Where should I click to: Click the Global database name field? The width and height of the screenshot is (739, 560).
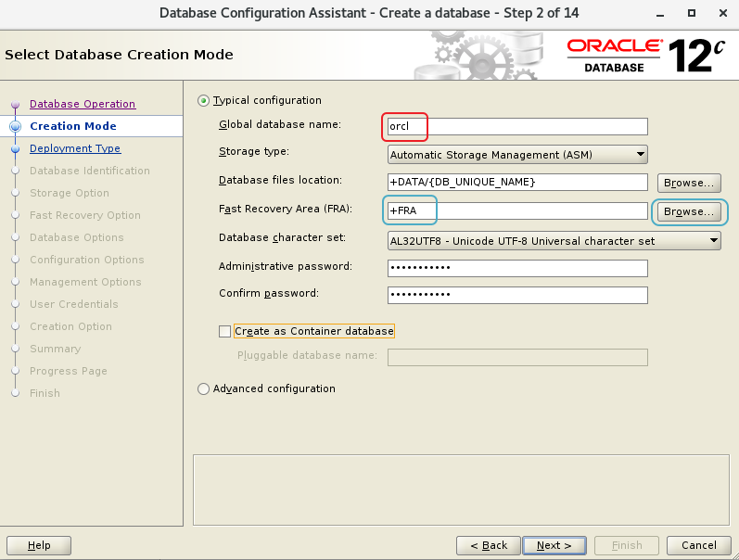[x=516, y=126]
